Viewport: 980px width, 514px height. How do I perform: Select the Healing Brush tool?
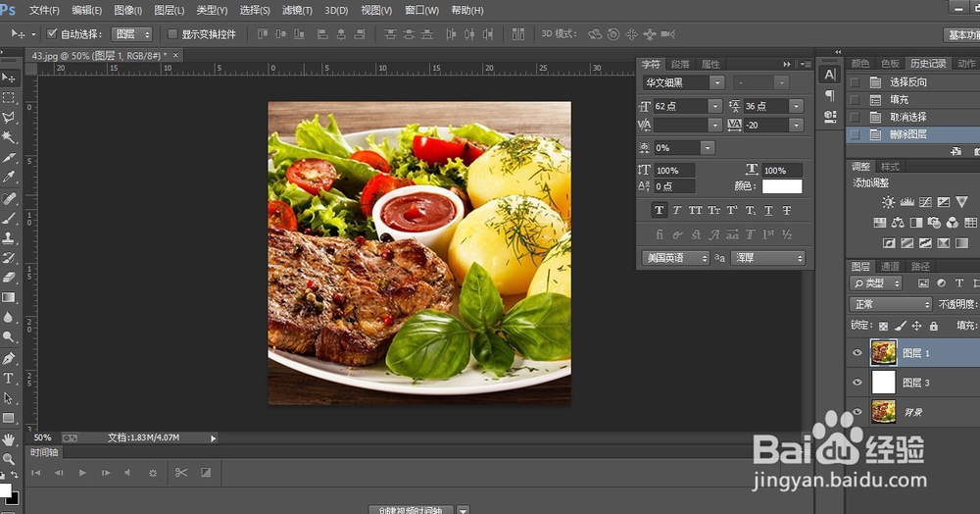pos(9,198)
